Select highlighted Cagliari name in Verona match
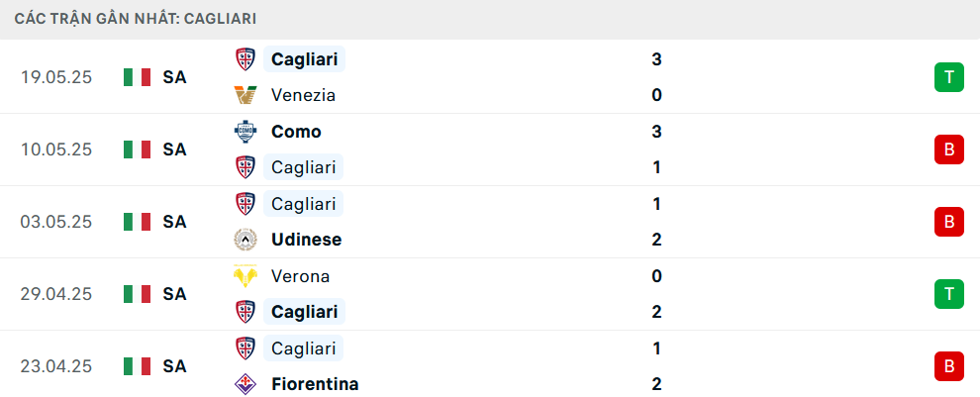980x397 pixels. pyautogui.click(x=304, y=311)
